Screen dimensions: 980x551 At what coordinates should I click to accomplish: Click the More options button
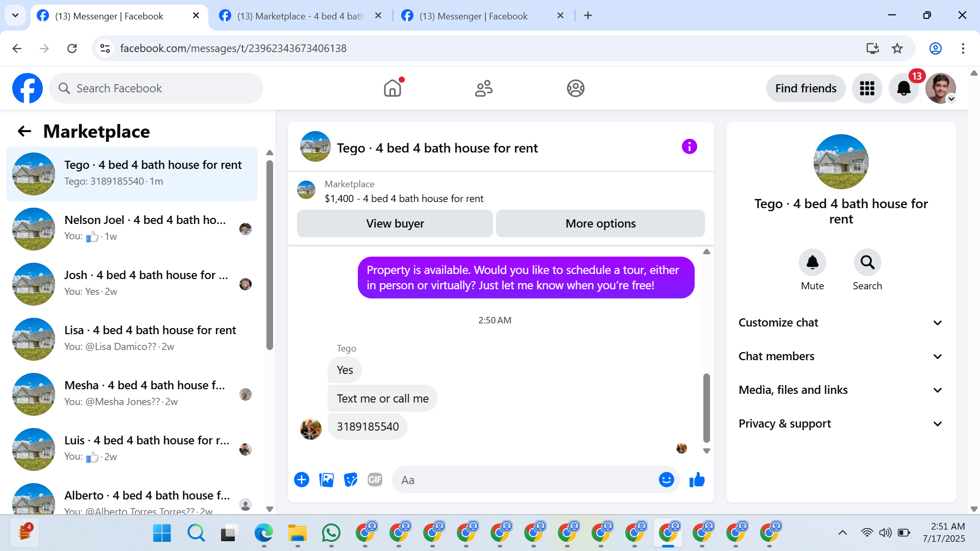tap(601, 223)
